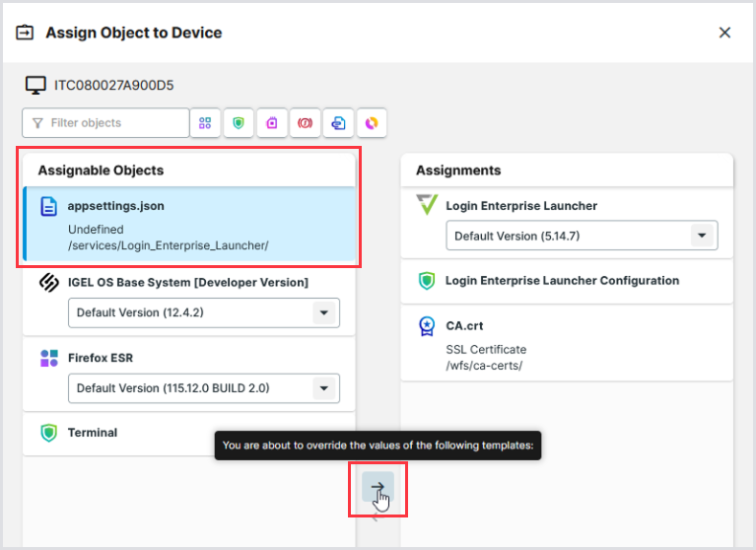Click the assign right-arrow button
The width and height of the screenshot is (756, 550).
(x=377, y=487)
